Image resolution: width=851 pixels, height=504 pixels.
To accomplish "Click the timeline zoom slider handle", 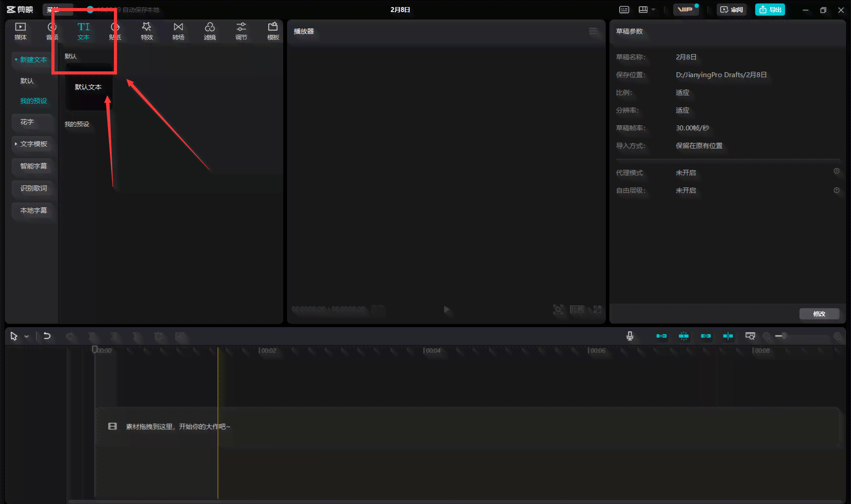I will click(x=784, y=336).
